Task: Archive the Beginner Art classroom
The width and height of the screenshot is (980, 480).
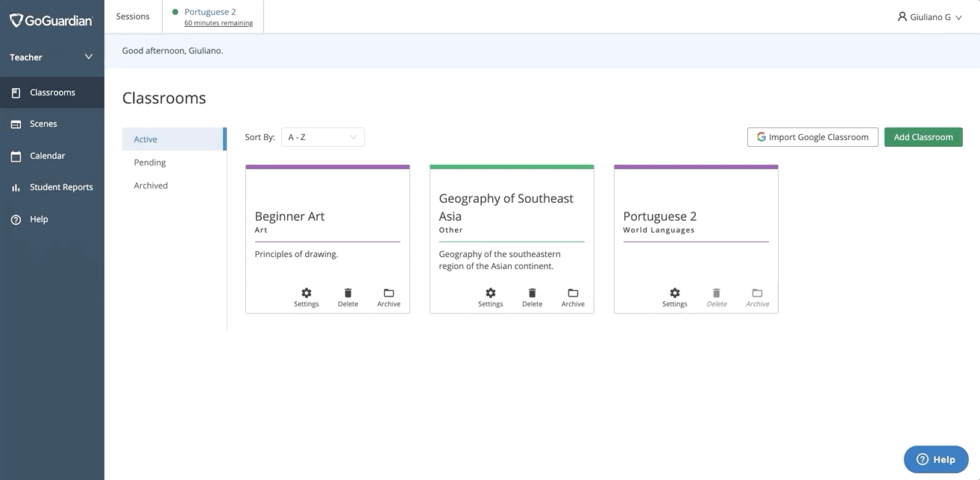Action: 389,297
